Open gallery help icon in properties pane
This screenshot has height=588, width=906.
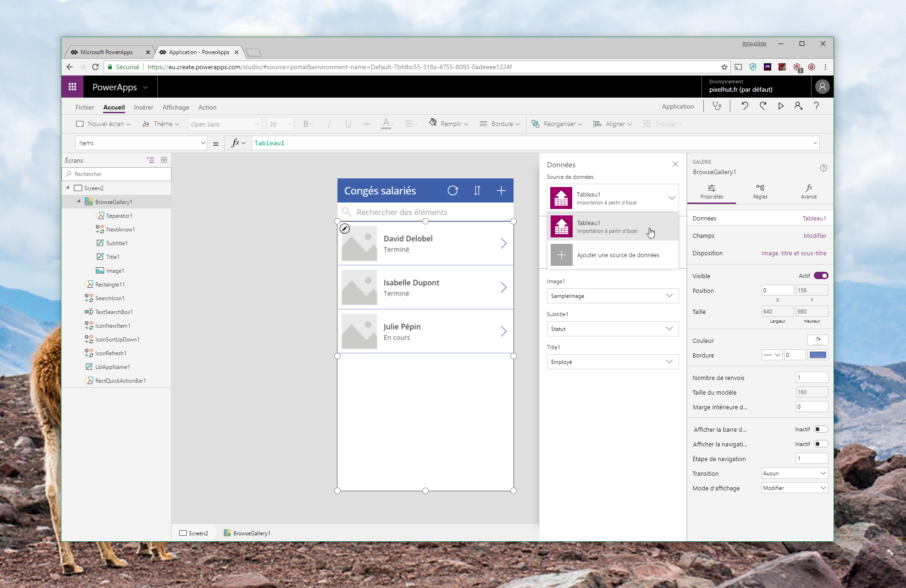tap(823, 168)
